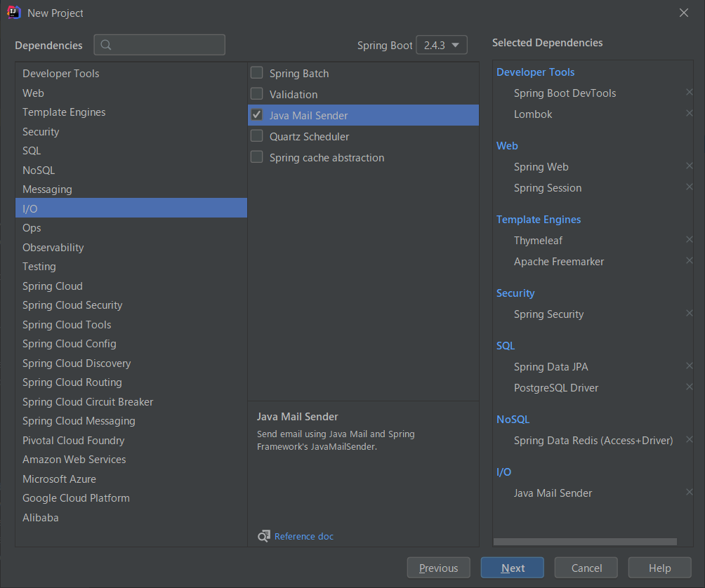Viewport: 705px width, 588px height.
Task: Remove Spring Web from selected dependencies
Action: tap(689, 166)
